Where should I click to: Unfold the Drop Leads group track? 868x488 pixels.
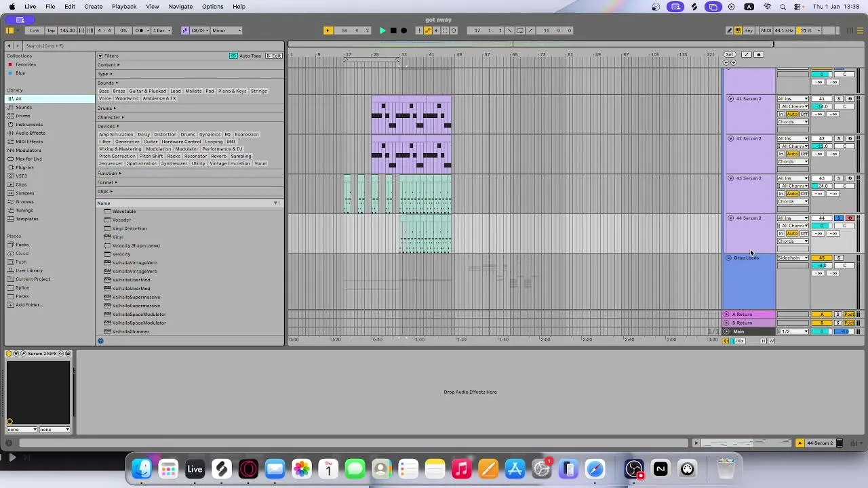click(729, 258)
